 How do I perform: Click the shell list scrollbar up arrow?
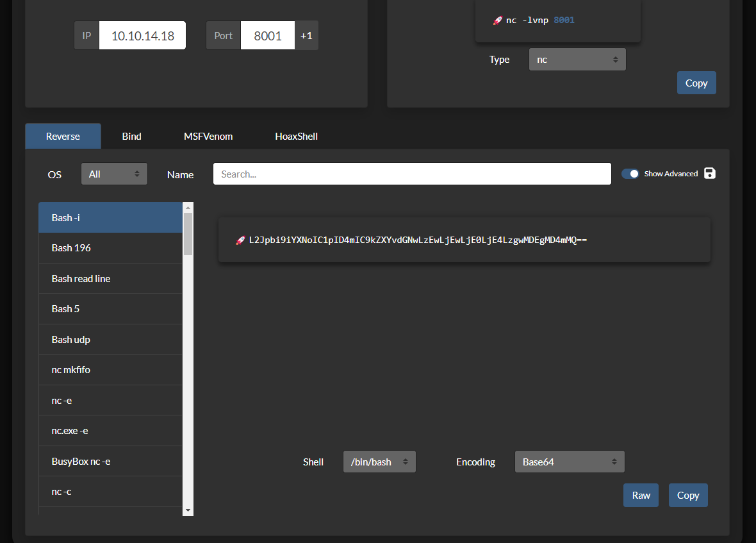pyautogui.click(x=188, y=207)
